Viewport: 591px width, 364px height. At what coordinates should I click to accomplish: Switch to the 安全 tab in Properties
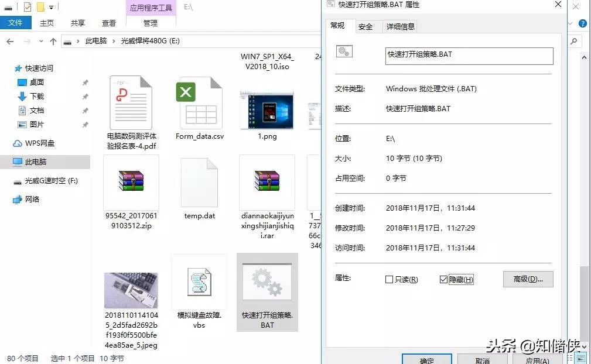point(366,26)
